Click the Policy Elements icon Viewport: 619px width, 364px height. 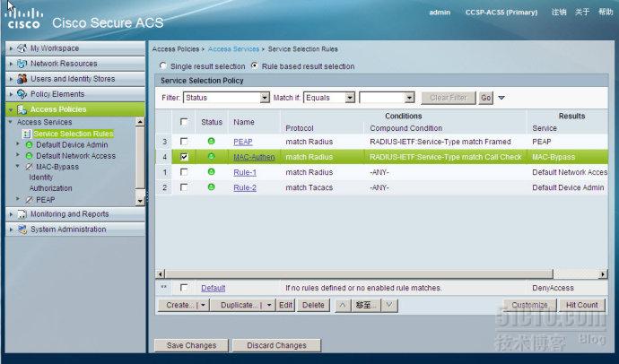22,94
